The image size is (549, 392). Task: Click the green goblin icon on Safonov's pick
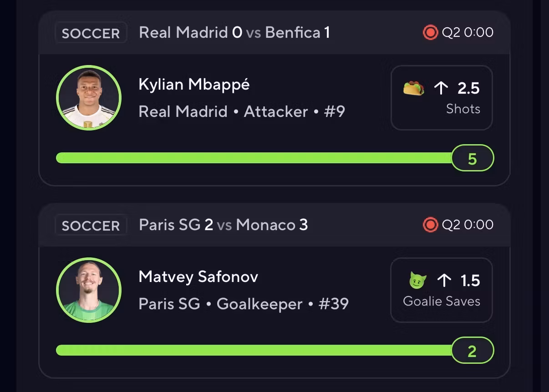click(x=417, y=281)
